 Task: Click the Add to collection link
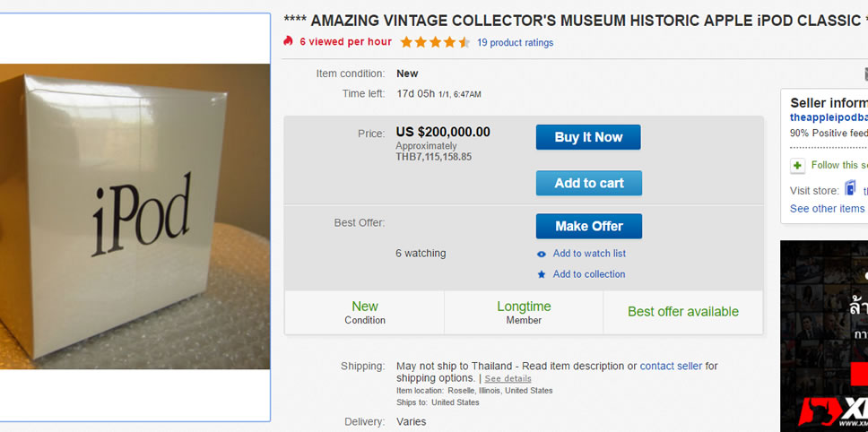[589, 274]
